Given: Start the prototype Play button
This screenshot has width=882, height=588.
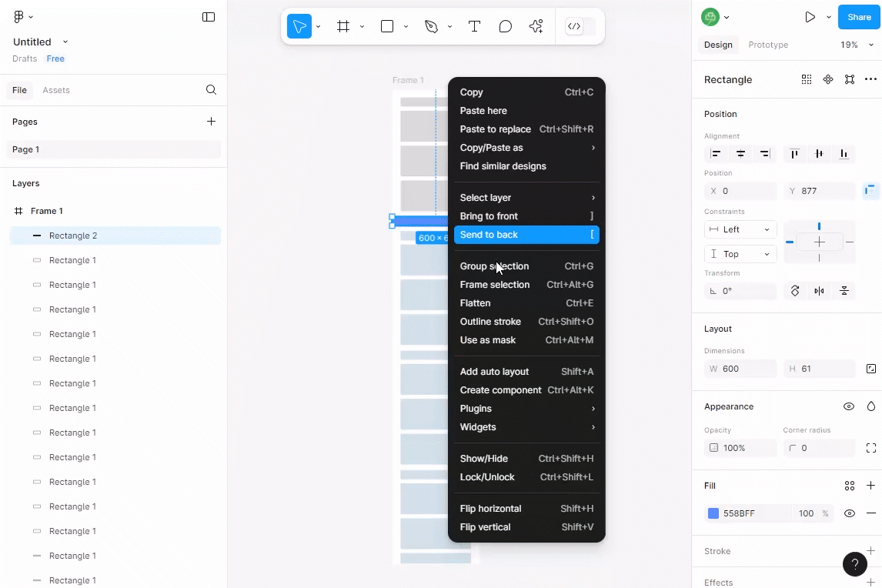Looking at the screenshot, I should click(810, 17).
